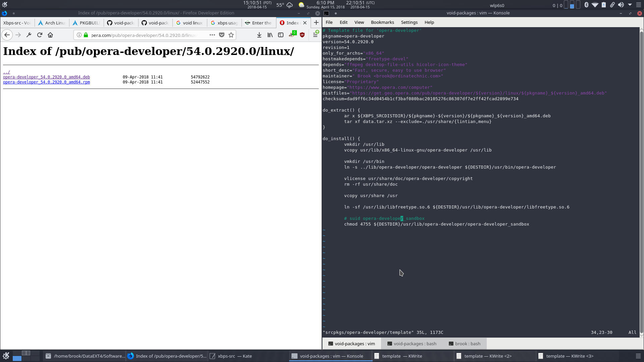Switch to the void linux Google tab
Screen dimensions: 644x362
[x=190, y=23]
